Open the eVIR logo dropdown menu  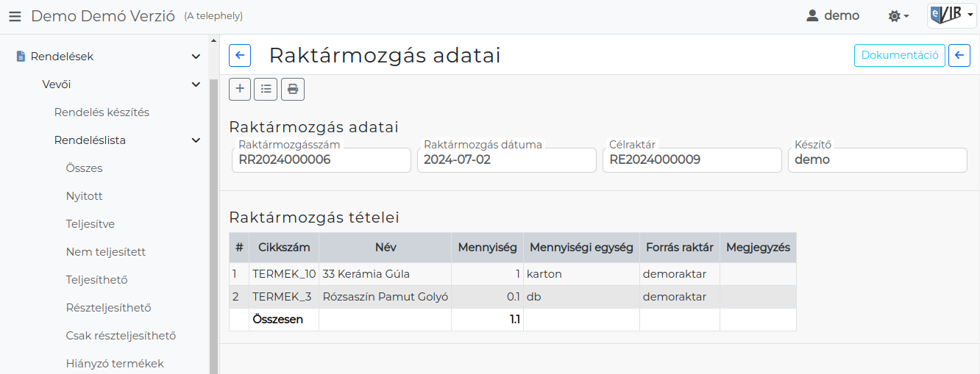click(952, 15)
